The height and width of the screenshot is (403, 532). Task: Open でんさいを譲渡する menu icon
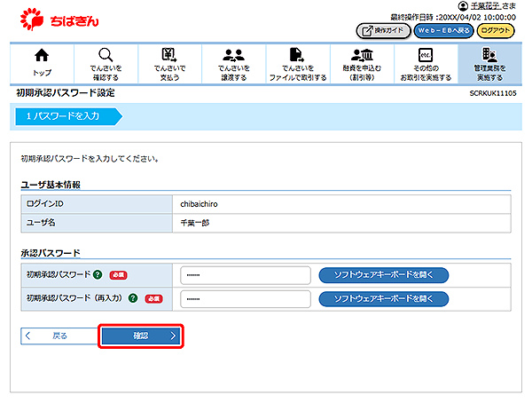pos(235,61)
